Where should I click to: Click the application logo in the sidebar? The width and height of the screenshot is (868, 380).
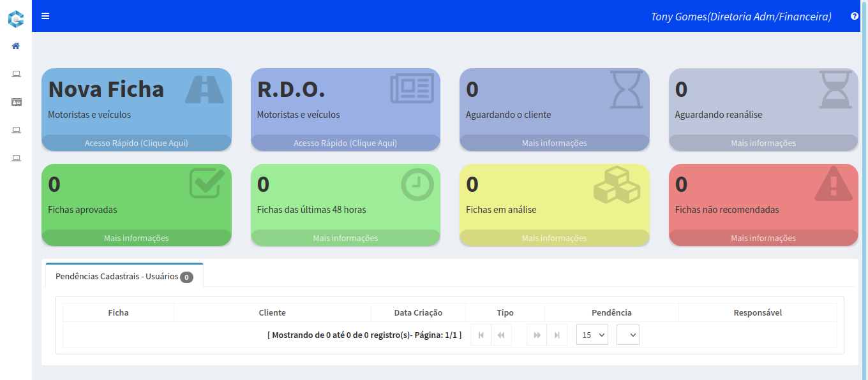[16, 18]
